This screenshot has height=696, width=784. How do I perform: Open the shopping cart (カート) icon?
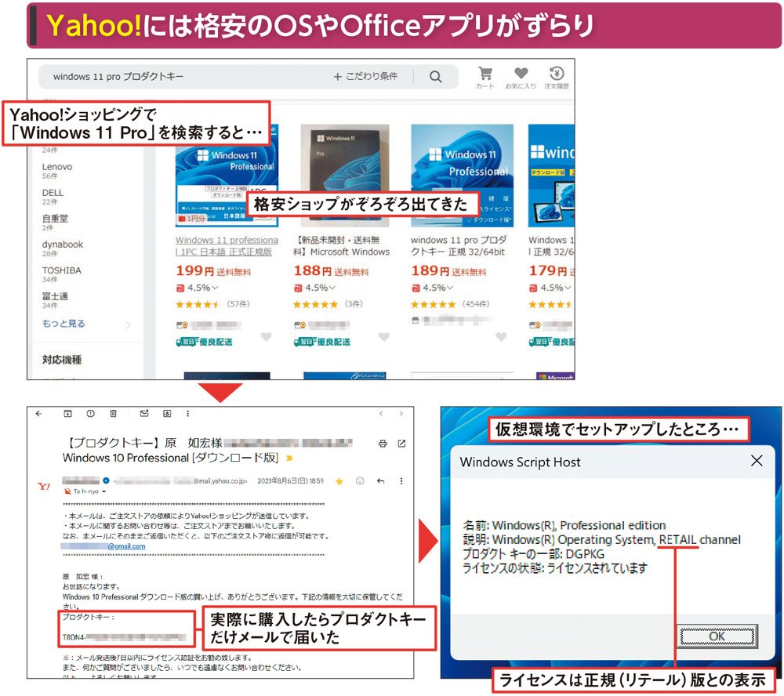[485, 78]
